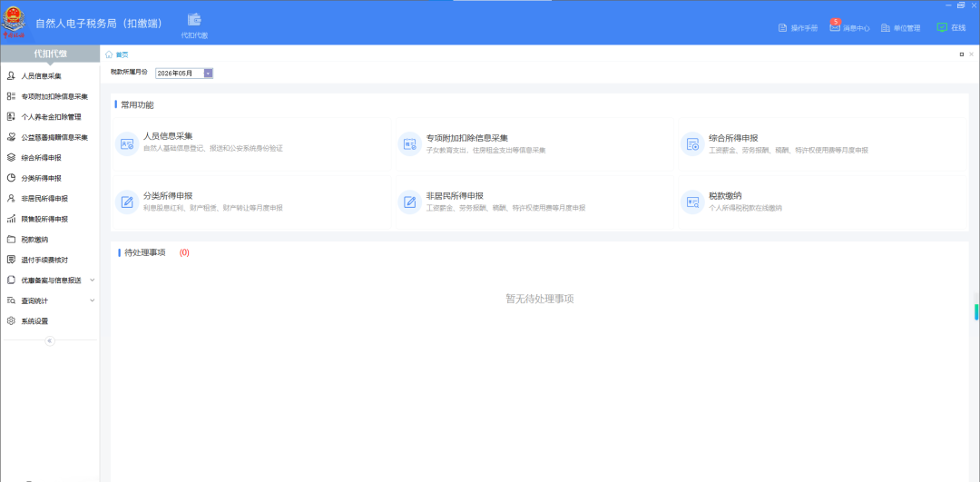Image resolution: width=980 pixels, height=482 pixels.
Task: Click 分类所得申报 card title
Action: [168, 195]
